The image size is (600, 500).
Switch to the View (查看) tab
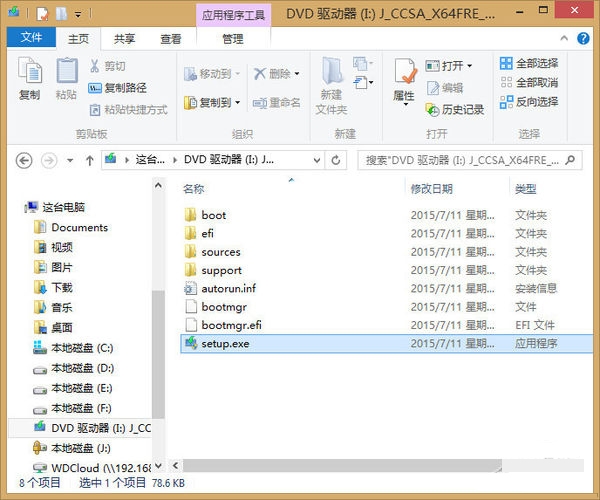coord(170,39)
